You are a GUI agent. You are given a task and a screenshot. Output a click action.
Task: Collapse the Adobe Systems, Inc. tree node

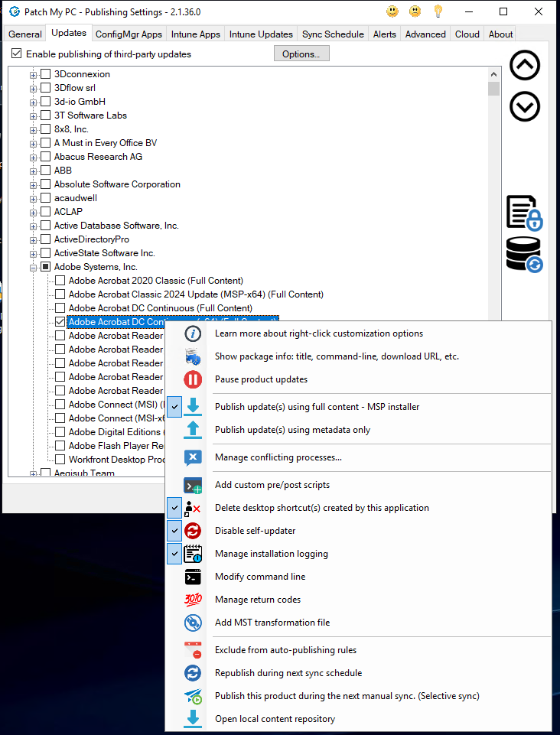34,267
